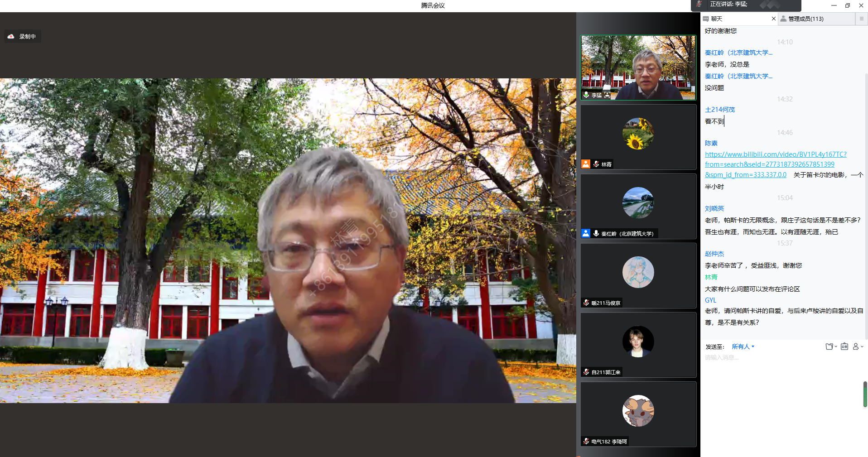The height and width of the screenshot is (457, 868).
Task: Click the focus frame icon beside 李猛
Action: pos(607,95)
